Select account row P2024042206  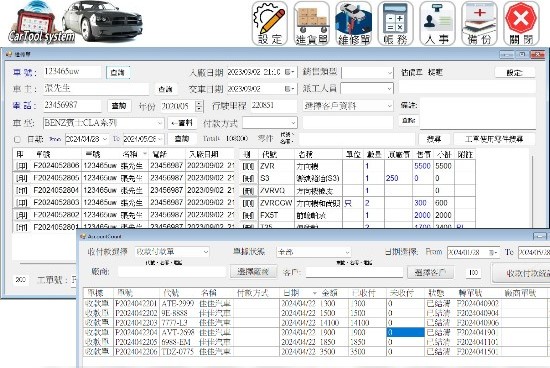click(x=316, y=351)
